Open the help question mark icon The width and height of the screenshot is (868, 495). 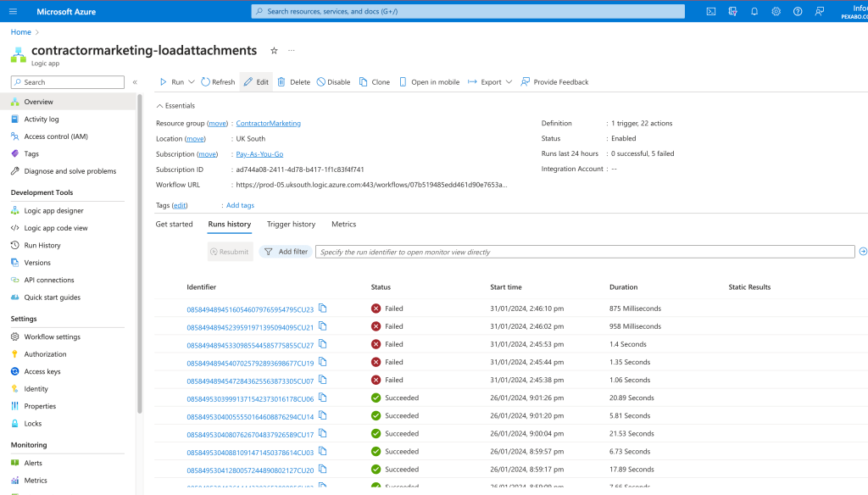pos(798,11)
